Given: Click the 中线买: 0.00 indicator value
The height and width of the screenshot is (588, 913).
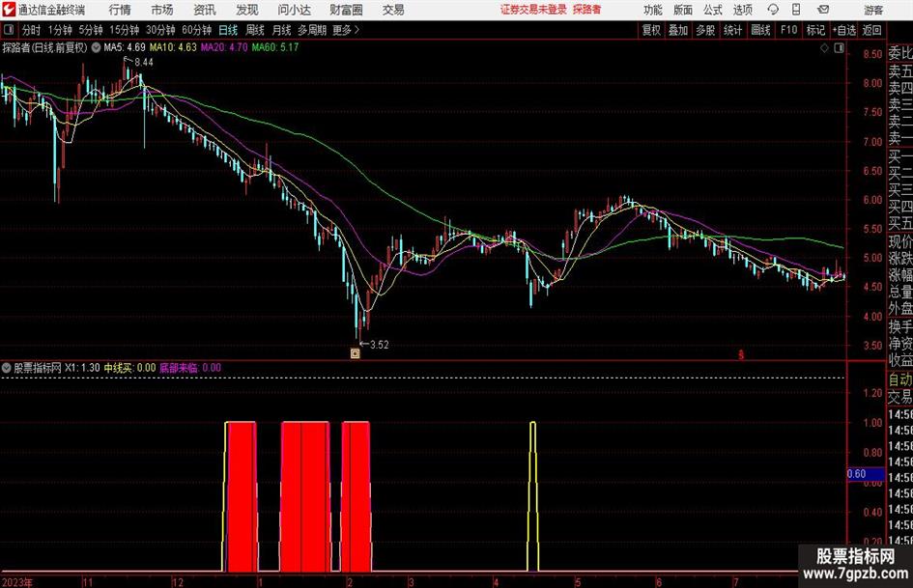Looking at the screenshot, I should point(129,368).
